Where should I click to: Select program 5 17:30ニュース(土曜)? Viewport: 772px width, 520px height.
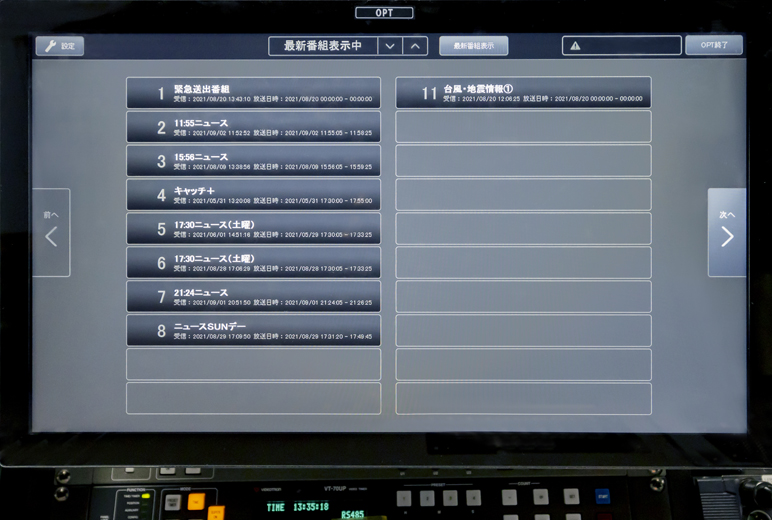pyautogui.click(x=253, y=229)
